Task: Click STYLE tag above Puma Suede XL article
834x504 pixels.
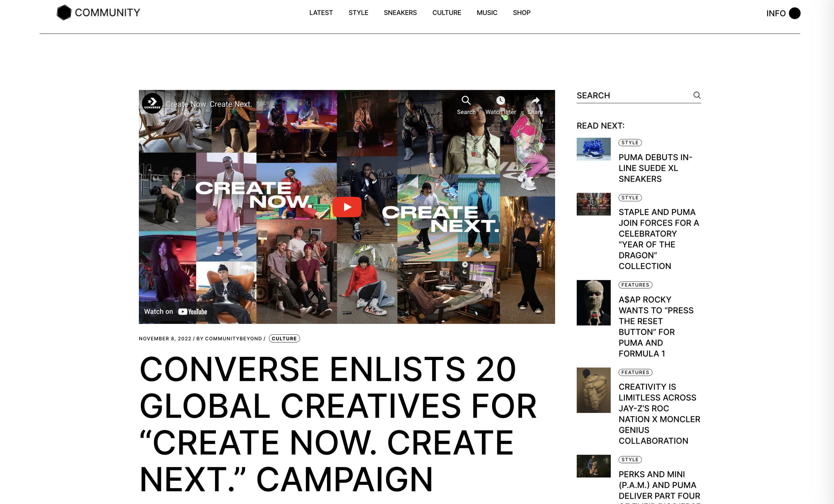Action: click(630, 143)
